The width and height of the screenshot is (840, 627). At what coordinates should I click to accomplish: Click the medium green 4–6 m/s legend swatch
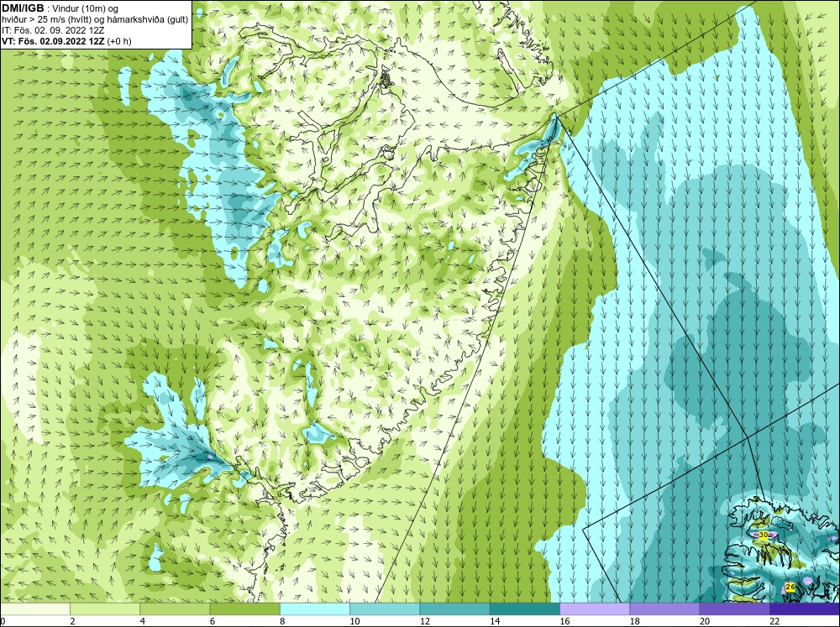(x=175, y=609)
